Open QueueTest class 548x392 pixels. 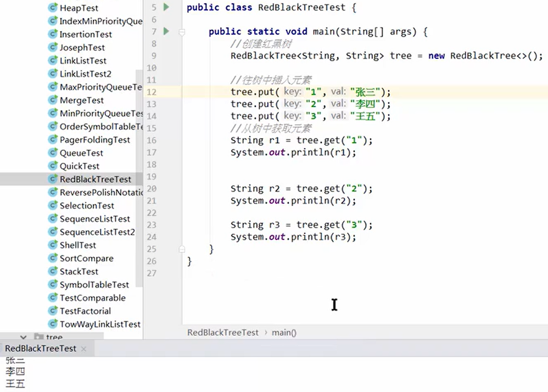tap(81, 153)
